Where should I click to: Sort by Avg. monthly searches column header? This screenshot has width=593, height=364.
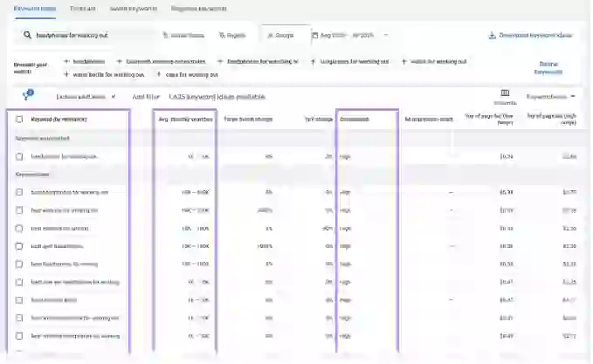coord(185,119)
